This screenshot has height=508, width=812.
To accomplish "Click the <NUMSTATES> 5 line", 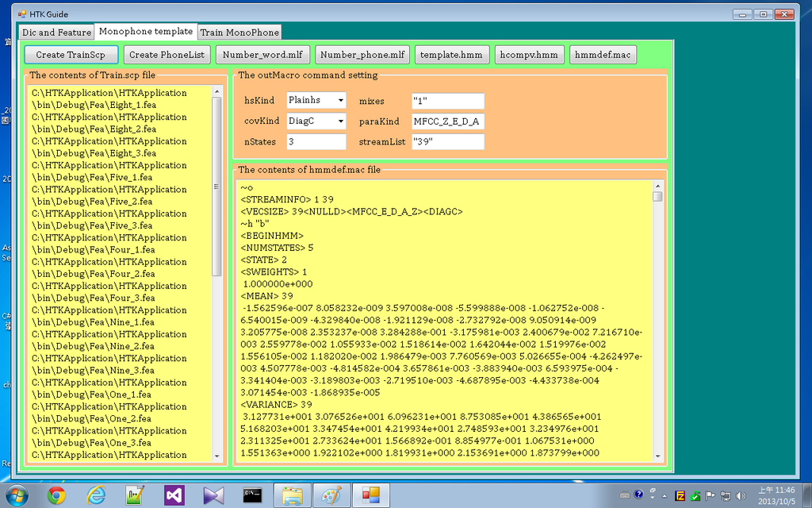I will point(277,248).
